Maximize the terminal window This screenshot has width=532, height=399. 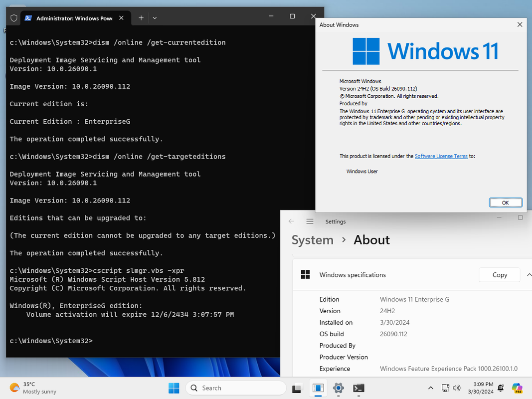292,16
